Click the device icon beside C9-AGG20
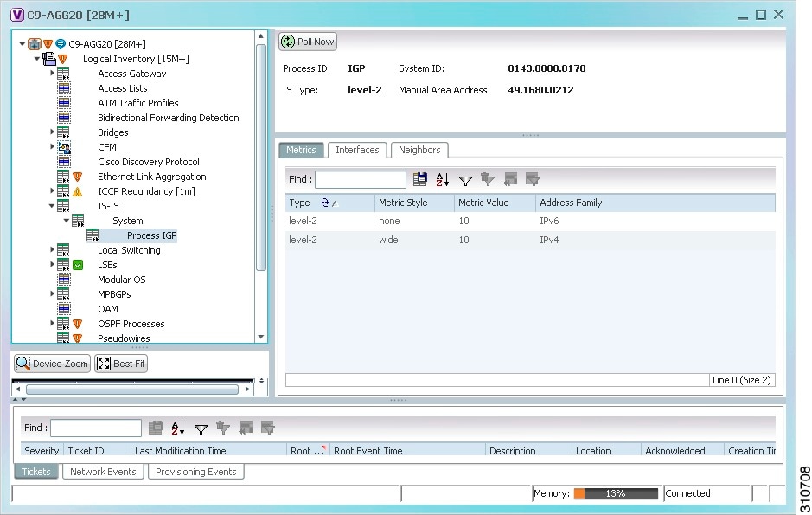Viewport: 812px width, 515px height. point(35,44)
